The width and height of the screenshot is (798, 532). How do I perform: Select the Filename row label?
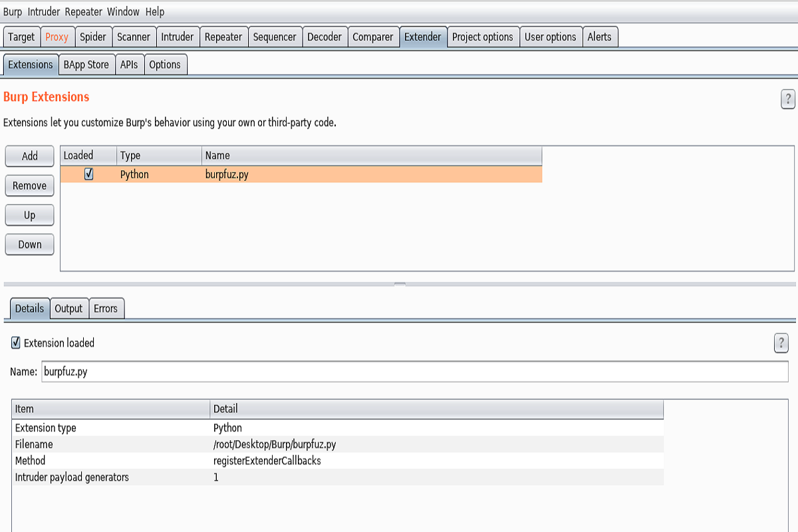[34, 444]
